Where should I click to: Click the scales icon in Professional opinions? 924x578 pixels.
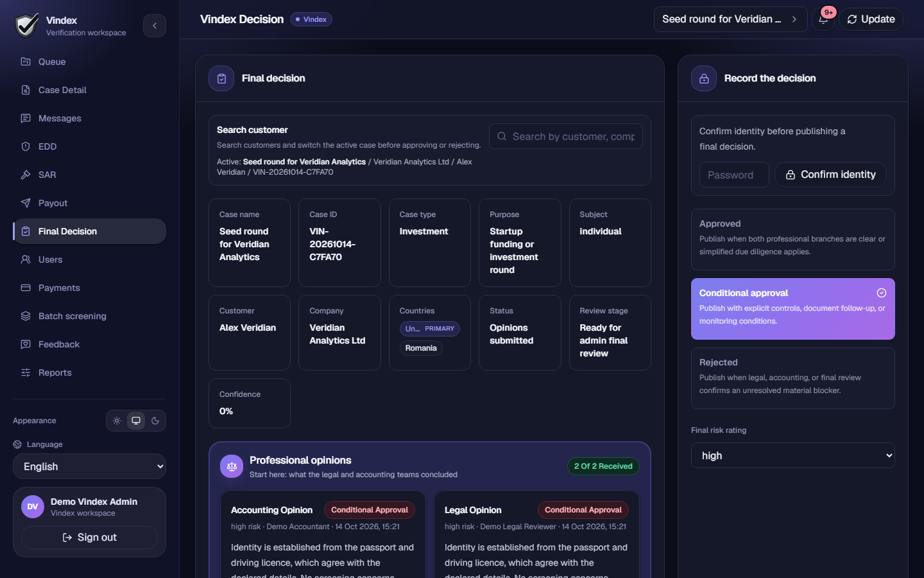[232, 467]
